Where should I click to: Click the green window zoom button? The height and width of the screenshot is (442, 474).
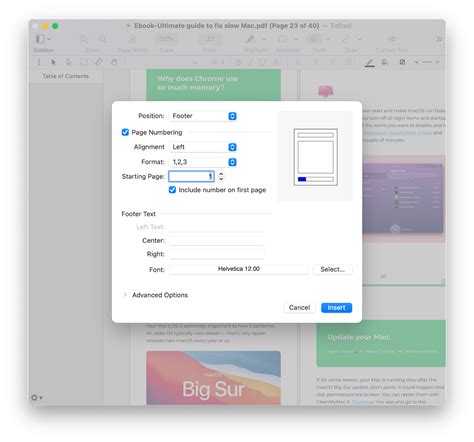55,26
